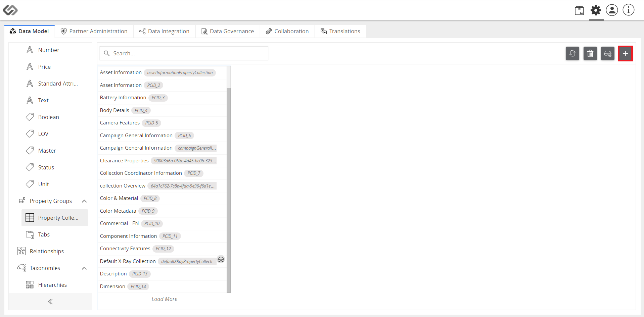
Task: Select Dimension PCID_14 row
Action: coord(162,286)
